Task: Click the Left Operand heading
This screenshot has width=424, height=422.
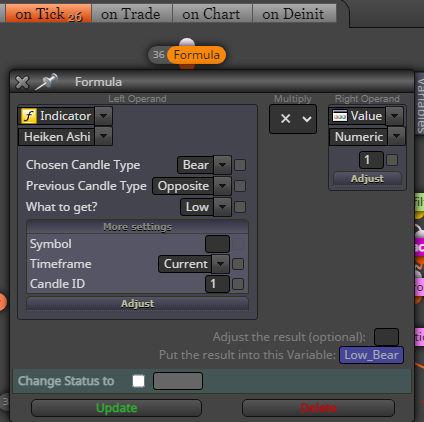Action: [x=137, y=99]
